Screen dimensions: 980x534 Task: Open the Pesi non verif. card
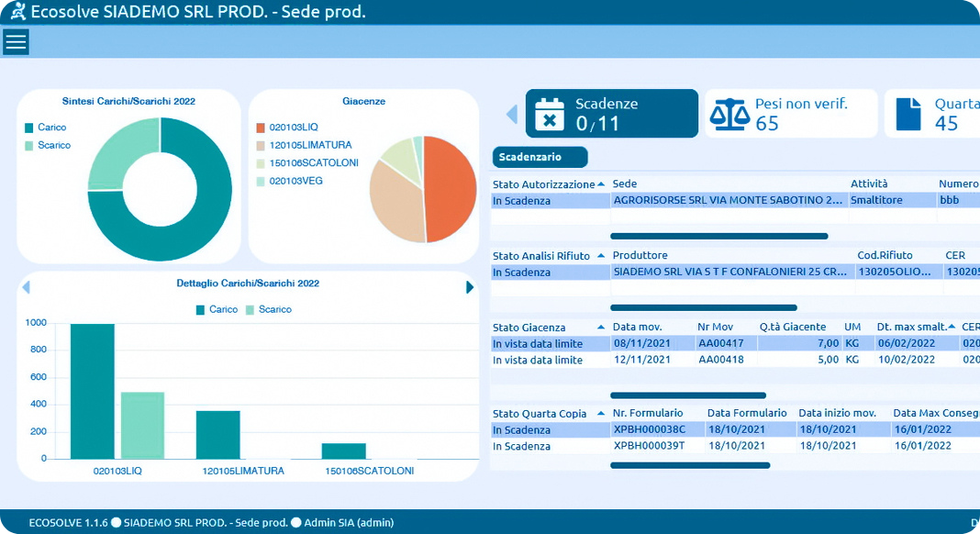[x=790, y=114]
